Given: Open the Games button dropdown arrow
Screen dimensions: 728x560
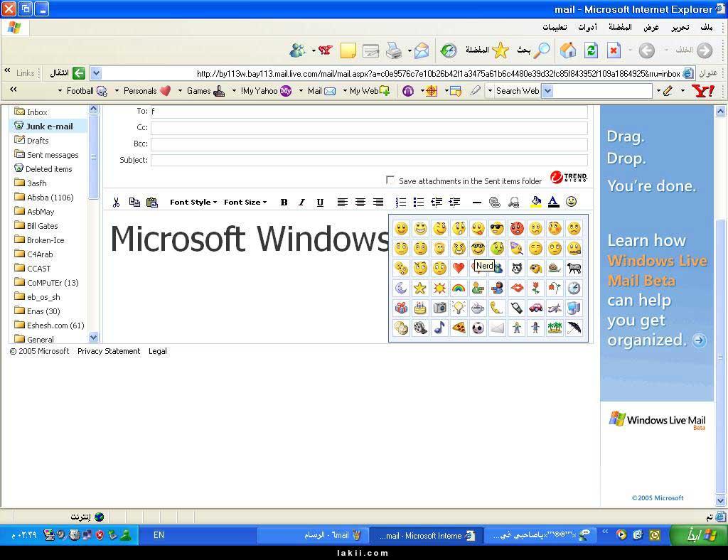Looking at the screenshot, I should (180, 91).
